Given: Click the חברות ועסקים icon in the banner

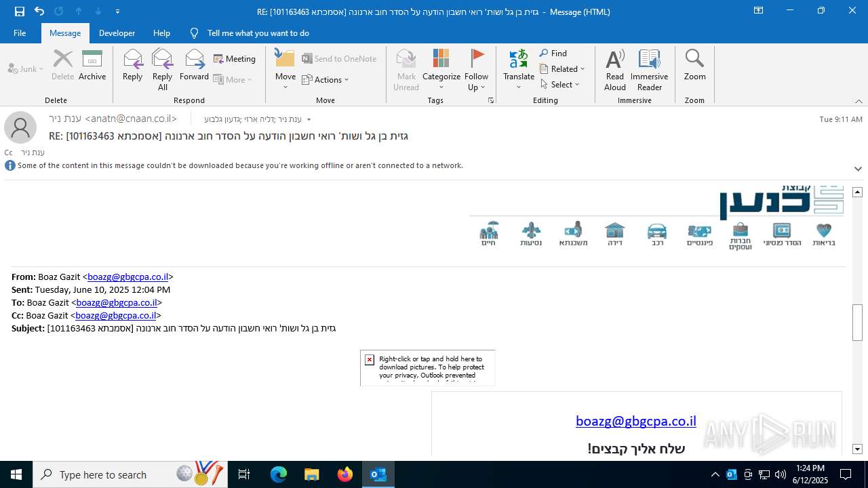Looking at the screenshot, I should tap(741, 236).
